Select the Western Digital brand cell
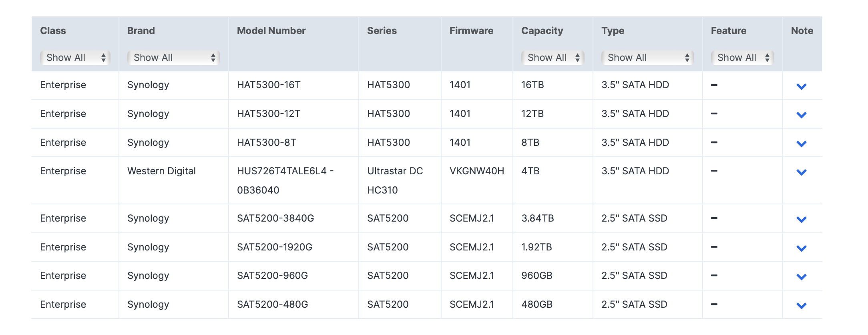868x335 pixels. pos(161,171)
